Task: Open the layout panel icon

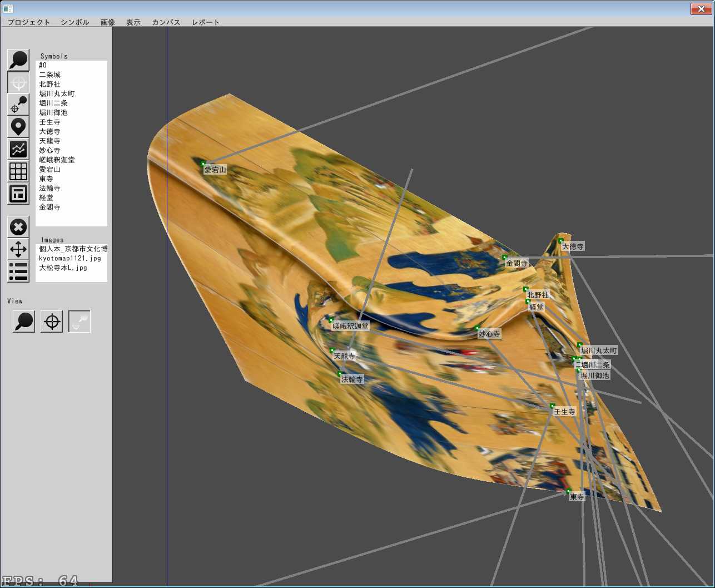Action: tap(18, 194)
